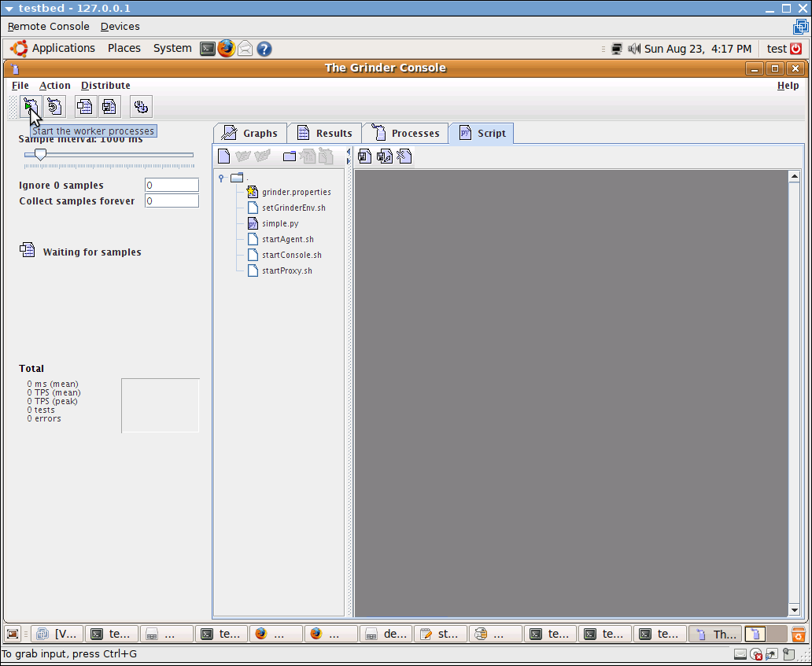Click the VM window icon at top right

[x=801, y=27]
